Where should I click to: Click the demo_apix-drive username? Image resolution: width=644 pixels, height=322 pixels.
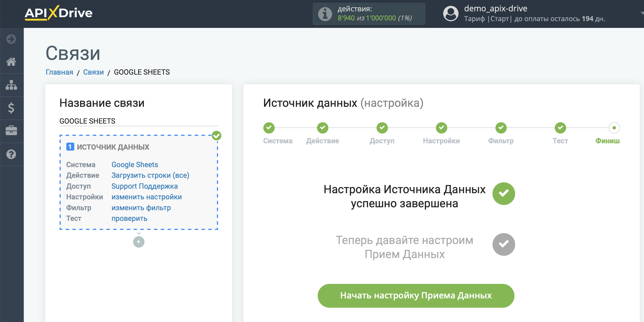[x=495, y=9]
